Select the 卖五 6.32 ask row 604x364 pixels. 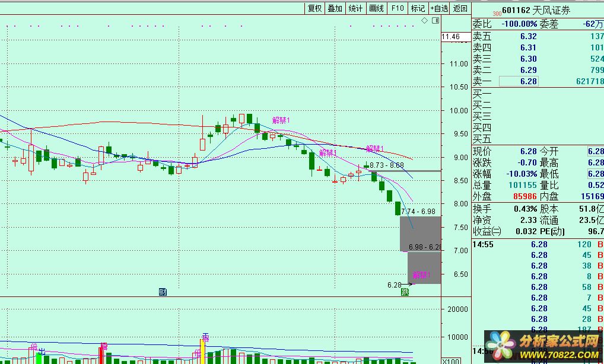pyautogui.click(x=538, y=36)
